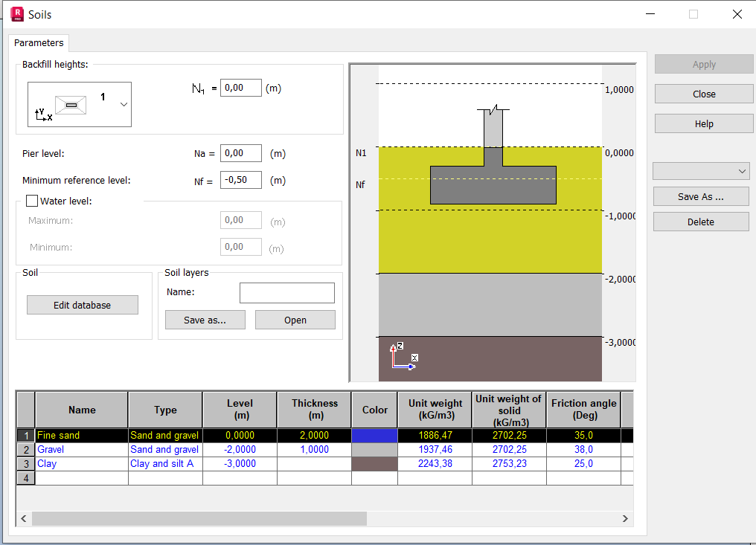Click the Edit database button
756x545 pixels.
coord(82,304)
